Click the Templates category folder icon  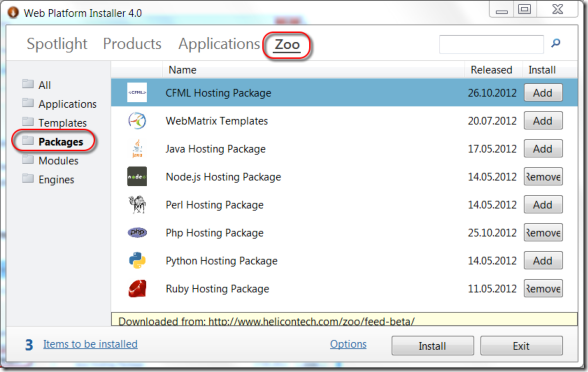click(x=28, y=122)
